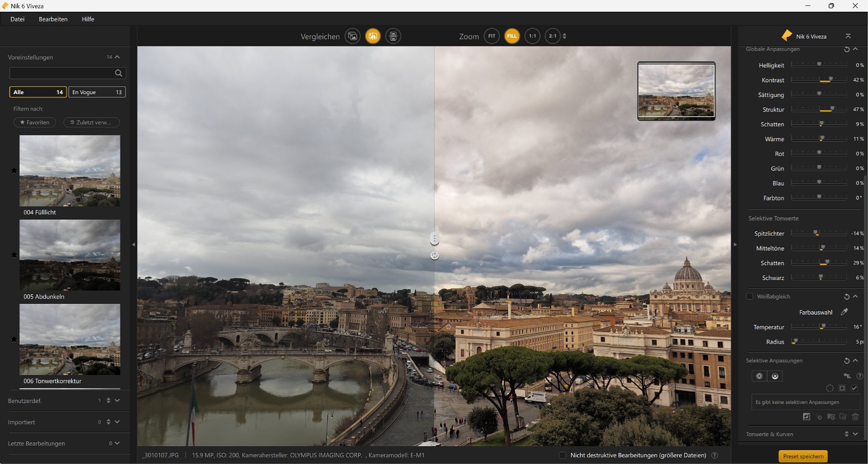Click the swap icon on split divider
Image resolution: width=868 pixels, height=464 pixels.
coord(434,256)
